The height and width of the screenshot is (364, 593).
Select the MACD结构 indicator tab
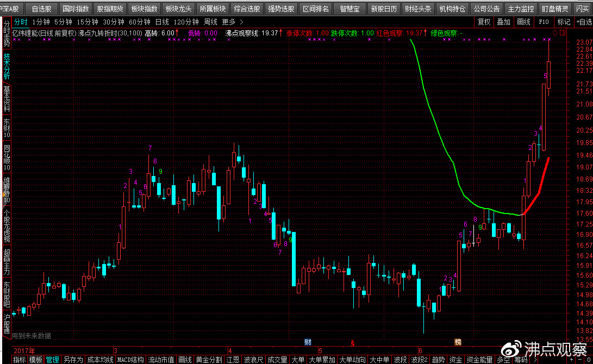click(130, 360)
